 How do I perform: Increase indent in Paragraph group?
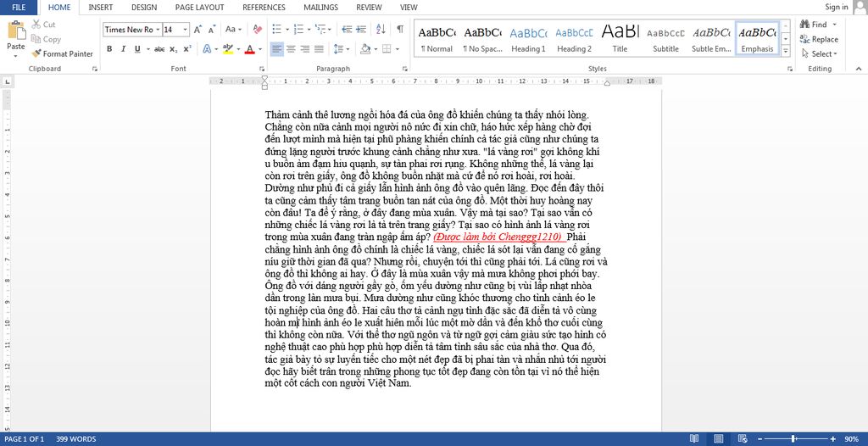(x=361, y=30)
